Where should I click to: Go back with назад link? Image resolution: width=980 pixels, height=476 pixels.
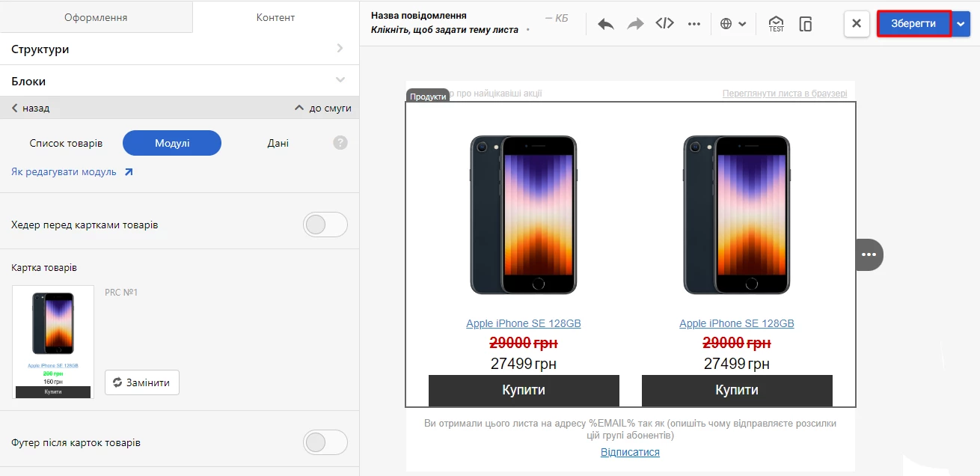click(x=31, y=108)
